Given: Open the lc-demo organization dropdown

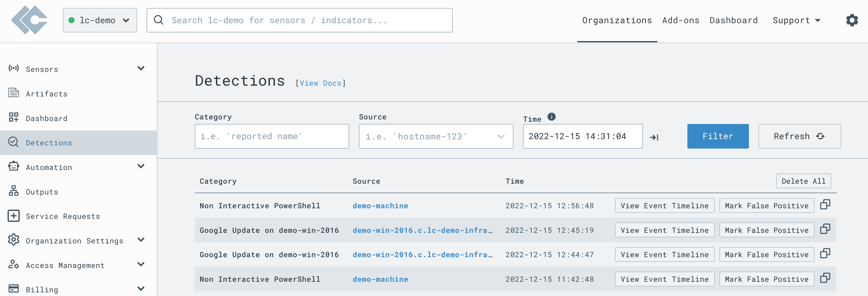Looking at the screenshot, I should (100, 20).
